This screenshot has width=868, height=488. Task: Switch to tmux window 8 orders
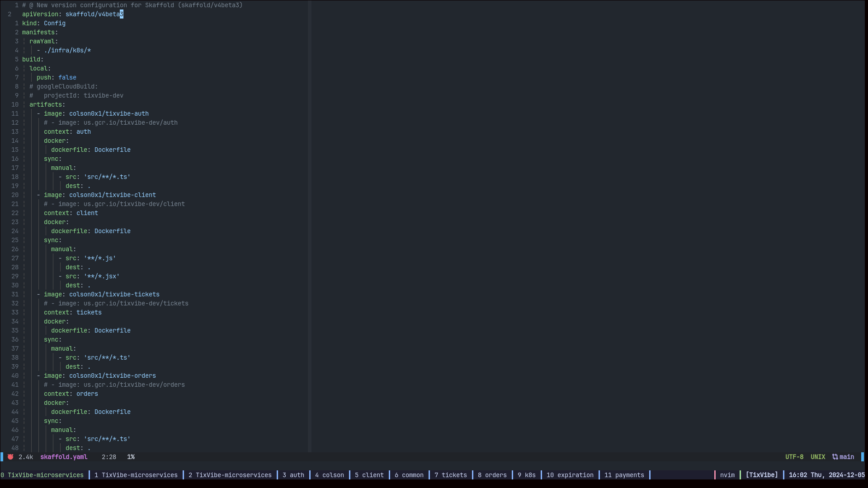492,475
